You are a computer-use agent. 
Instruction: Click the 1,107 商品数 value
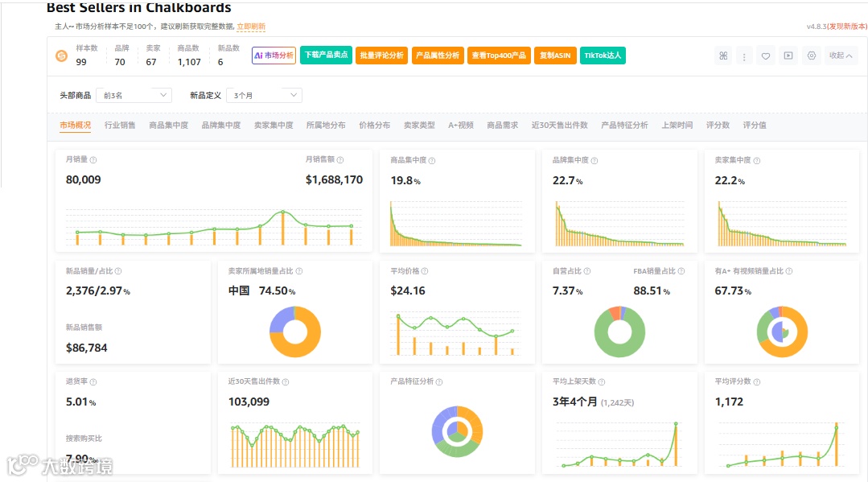pos(189,62)
